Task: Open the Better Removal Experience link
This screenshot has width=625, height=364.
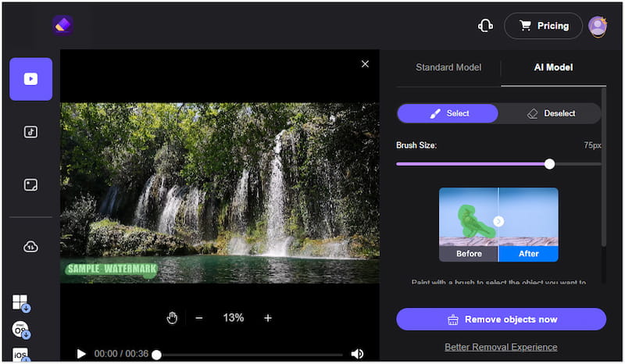Action: coord(501,348)
